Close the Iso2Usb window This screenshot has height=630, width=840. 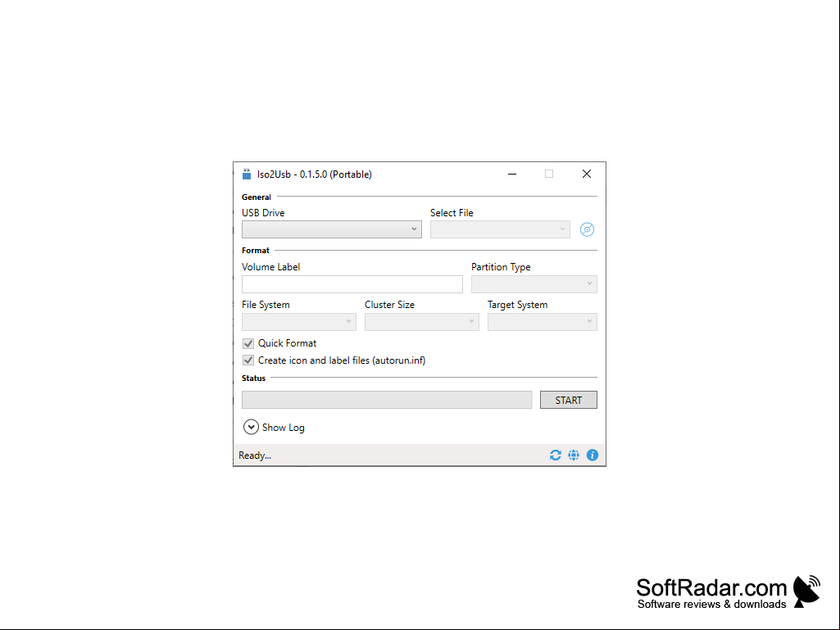[x=587, y=174]
